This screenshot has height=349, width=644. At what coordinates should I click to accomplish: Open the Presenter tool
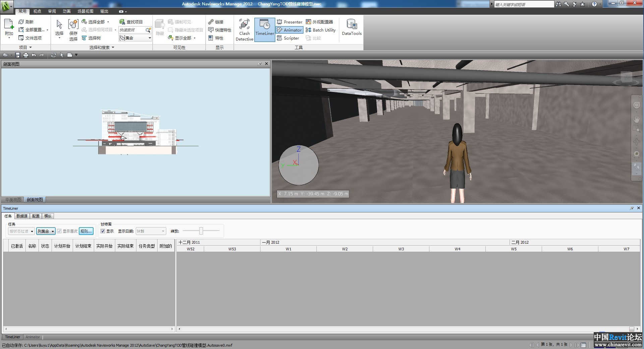click(290, 22)
